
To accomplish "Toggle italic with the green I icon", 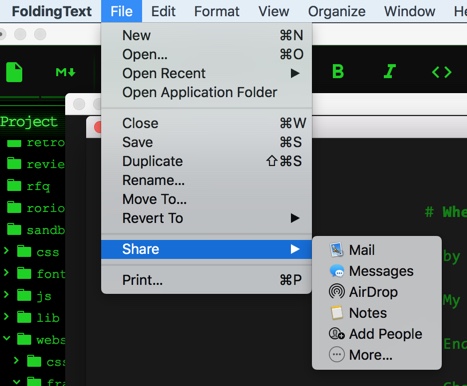I will (x=389, y=72).
